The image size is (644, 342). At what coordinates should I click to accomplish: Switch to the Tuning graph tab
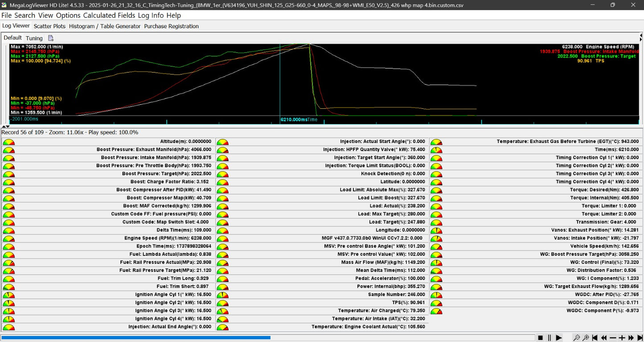click(x=34, y=38)
